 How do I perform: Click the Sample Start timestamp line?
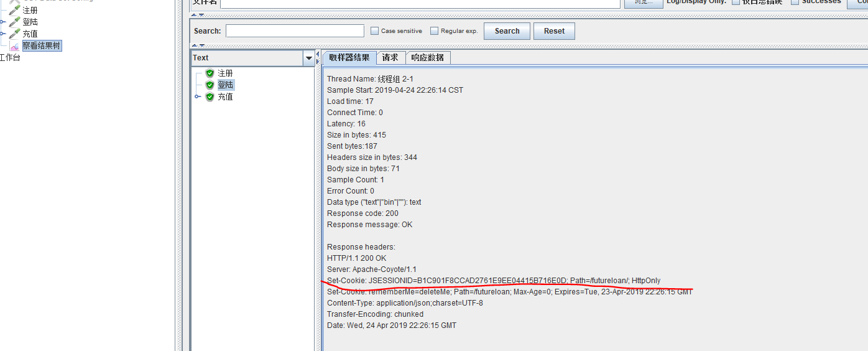(x=395, y=90)
